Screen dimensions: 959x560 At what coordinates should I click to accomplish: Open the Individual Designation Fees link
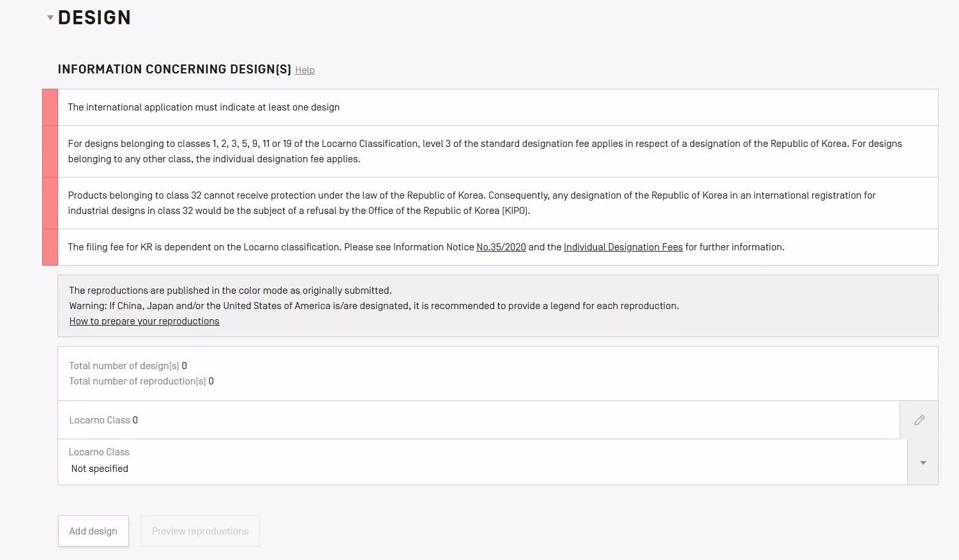click(623, 247)
